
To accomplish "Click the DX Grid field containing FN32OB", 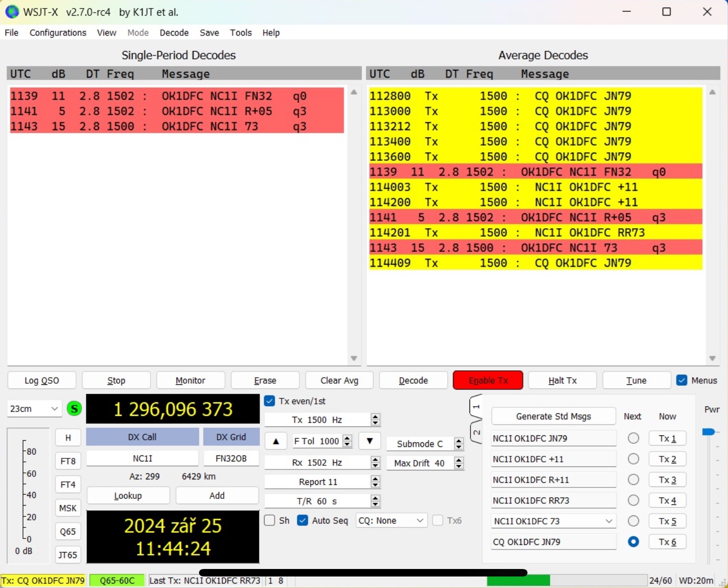I will click(x=231, y=458).
